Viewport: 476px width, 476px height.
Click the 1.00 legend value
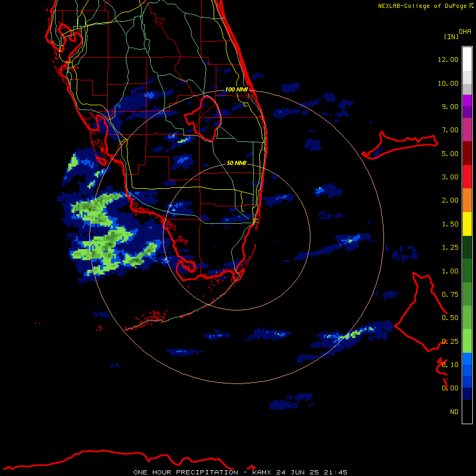tap(450, 271)
